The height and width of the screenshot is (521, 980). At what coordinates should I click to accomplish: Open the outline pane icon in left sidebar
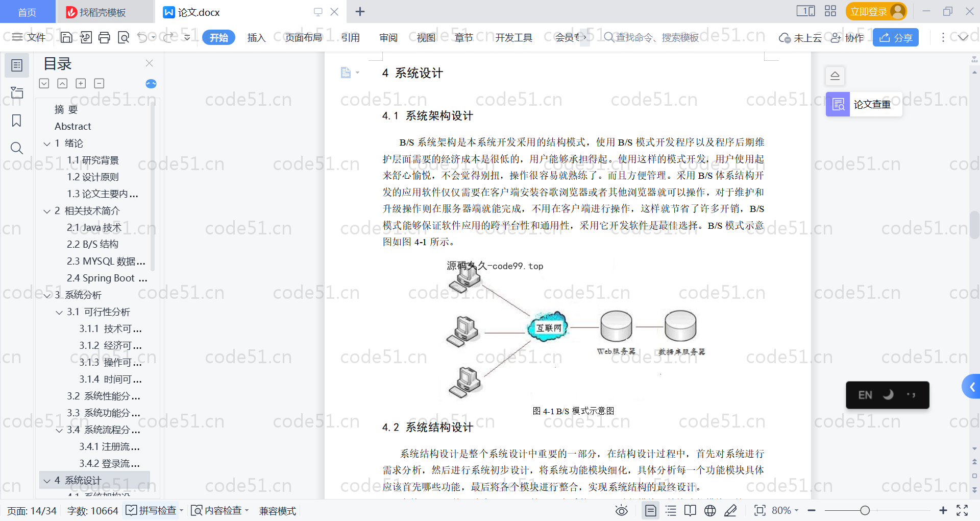[17, 65]
